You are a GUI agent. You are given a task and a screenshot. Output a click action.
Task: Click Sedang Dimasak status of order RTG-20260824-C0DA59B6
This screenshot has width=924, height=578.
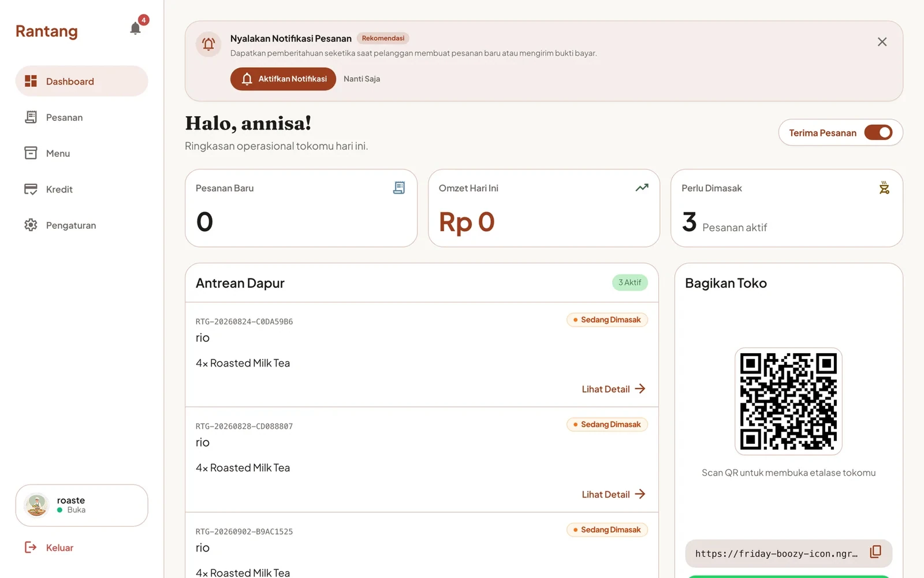coord(607,320)
